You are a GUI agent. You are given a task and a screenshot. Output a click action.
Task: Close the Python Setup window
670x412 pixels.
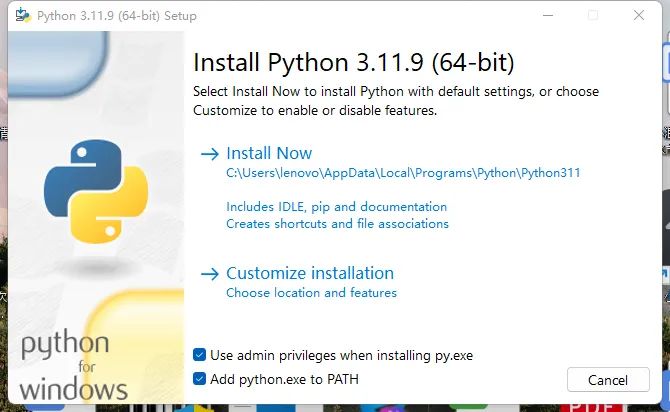click(x=639, y=15)
